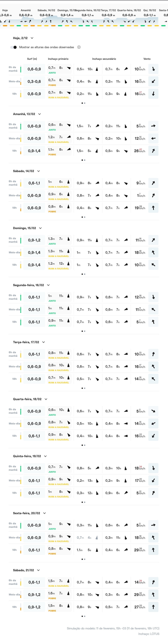Select the 'Sábado, 14/02' day tab at top
Screen dimensions: 168x644
pos(46,10)
